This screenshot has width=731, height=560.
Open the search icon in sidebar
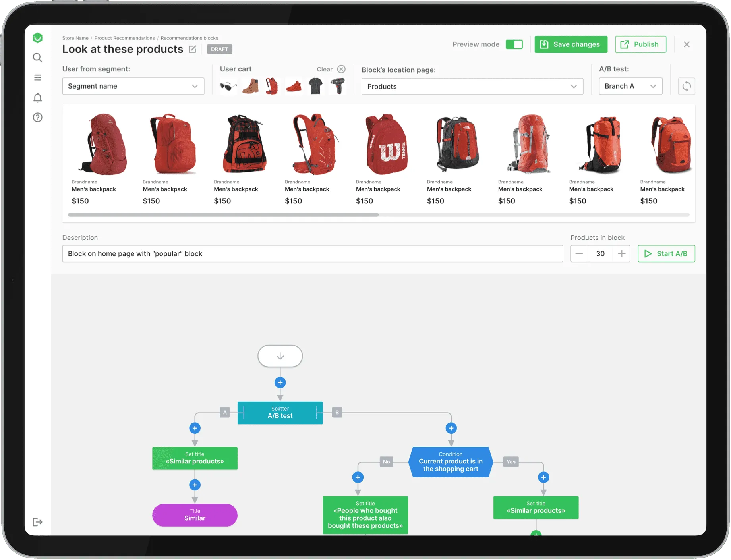[37, 58]
